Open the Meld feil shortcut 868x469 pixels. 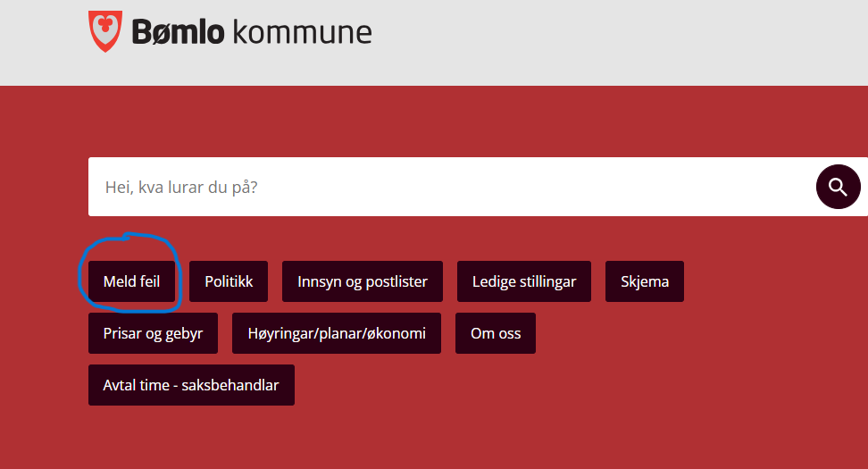pyautogui.click(x=132, y=281)
